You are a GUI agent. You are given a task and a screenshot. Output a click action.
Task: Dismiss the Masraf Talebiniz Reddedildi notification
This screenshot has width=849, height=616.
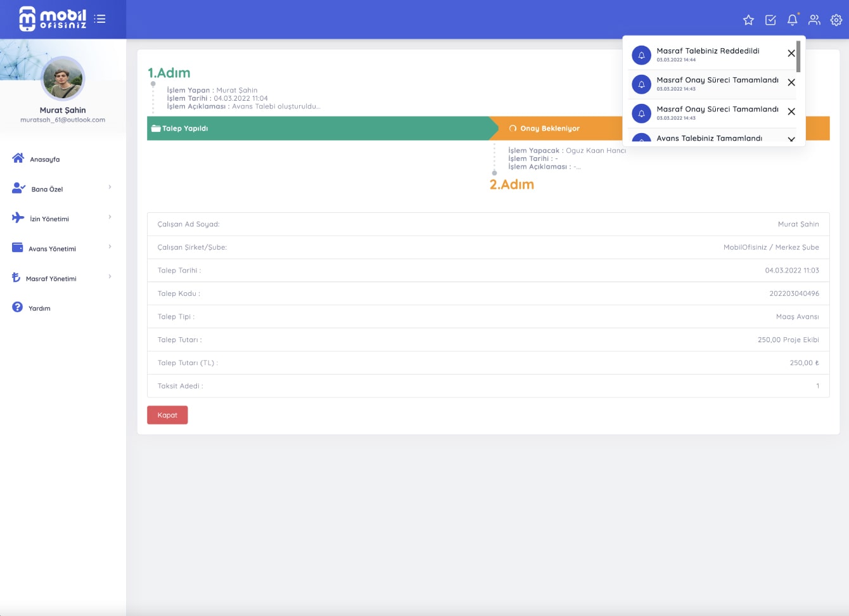click(x=791, y=53)
